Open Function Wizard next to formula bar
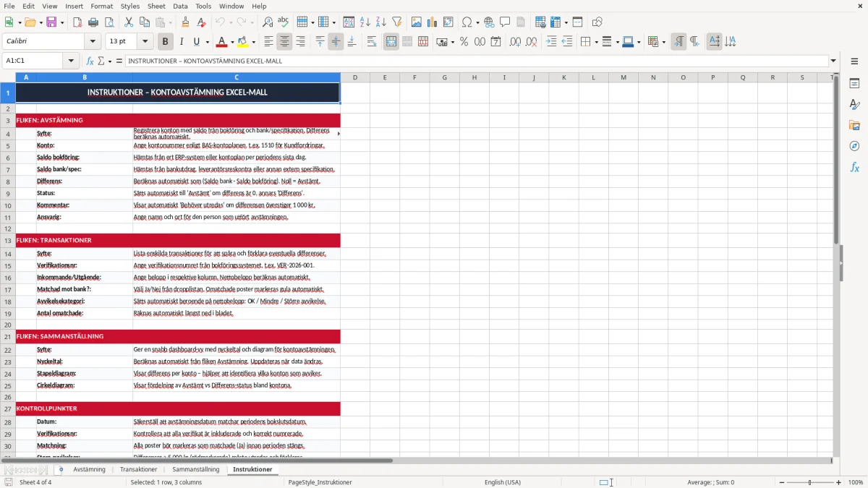Viewport: 868px width, 488px height. coord(90,61)
